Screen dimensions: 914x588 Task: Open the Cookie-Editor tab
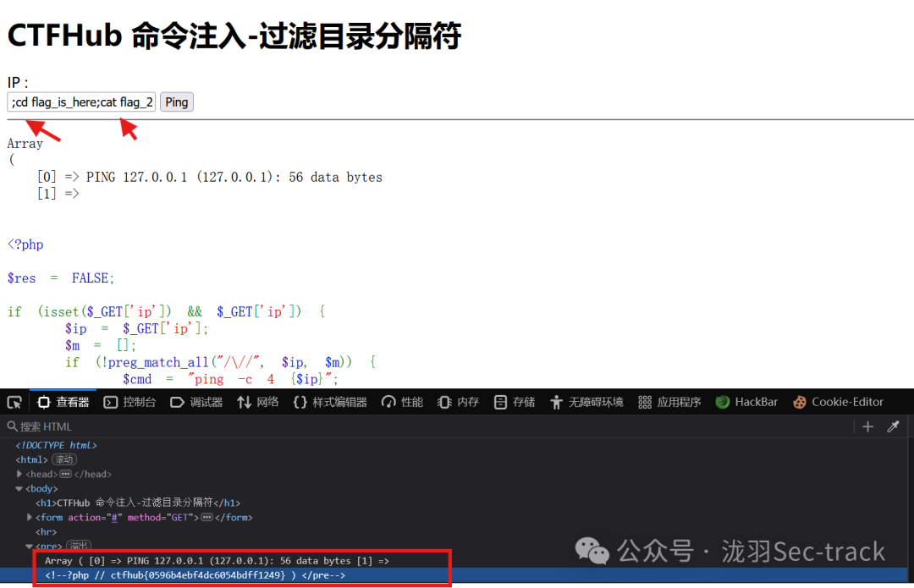click(x=838, y=402)
